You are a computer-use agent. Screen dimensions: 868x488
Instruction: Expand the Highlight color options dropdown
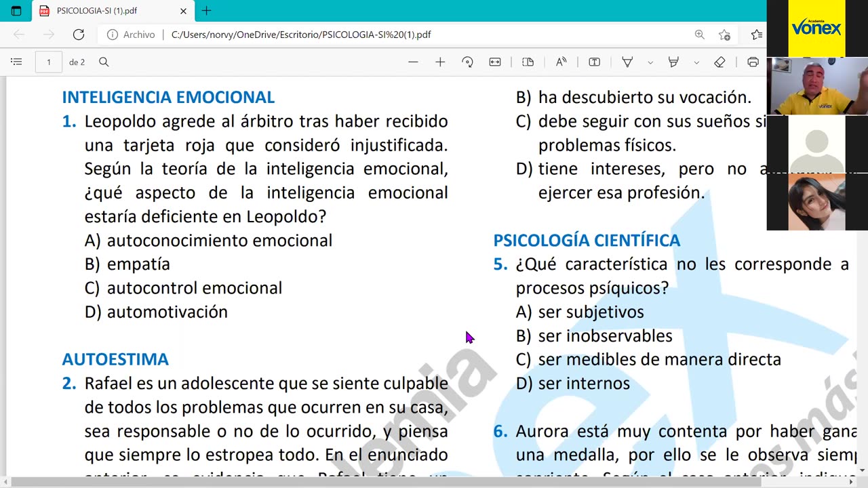click(696, 62)
